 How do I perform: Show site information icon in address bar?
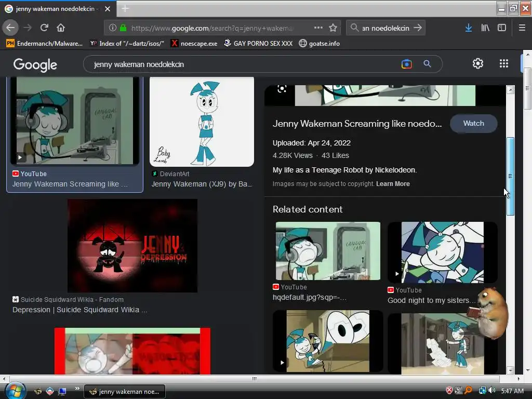113,28
